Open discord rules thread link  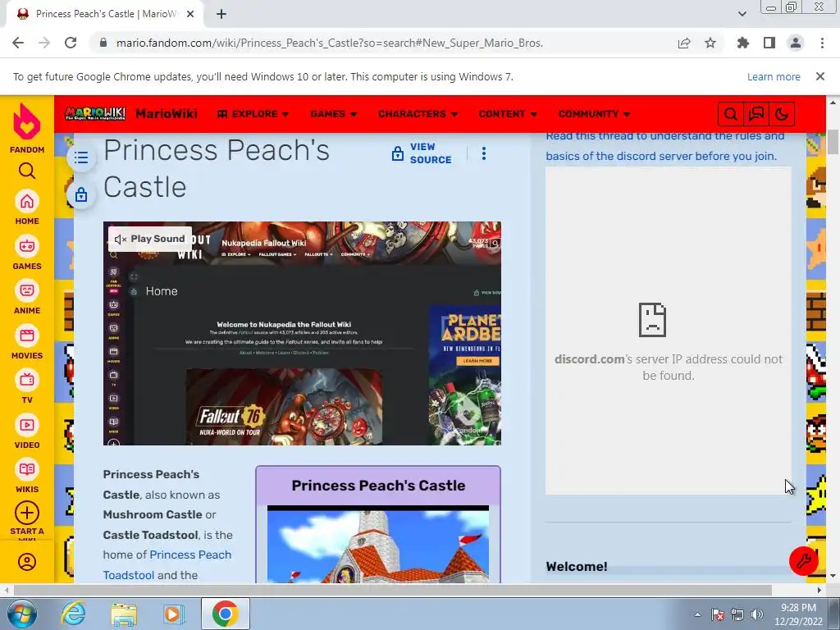coord(664,146)
